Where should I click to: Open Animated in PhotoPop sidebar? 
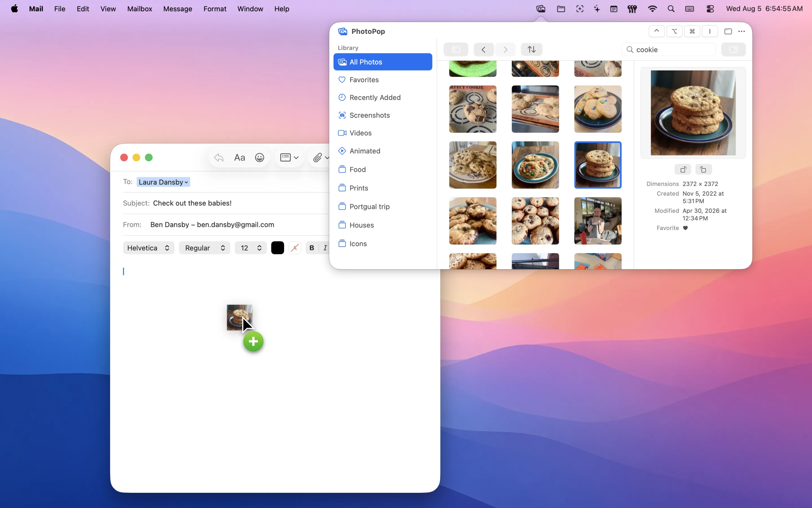pyautogui.click(x=383, y=151)
